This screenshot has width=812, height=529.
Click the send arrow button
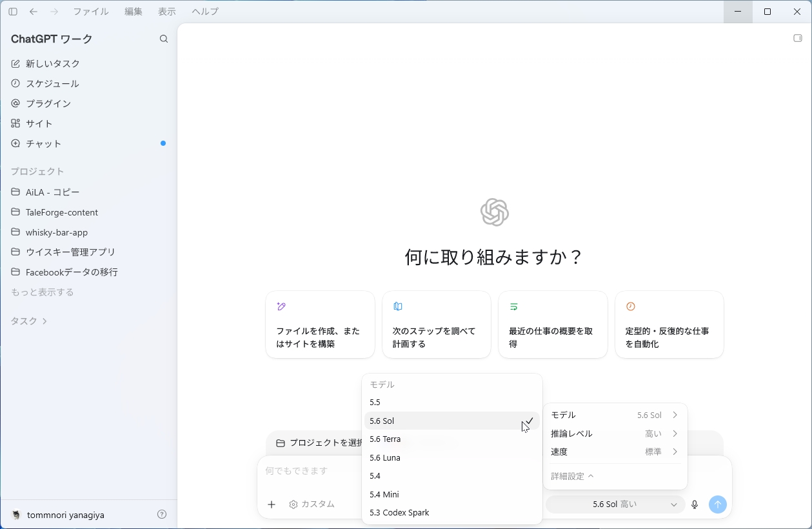(x=718, y=504)
